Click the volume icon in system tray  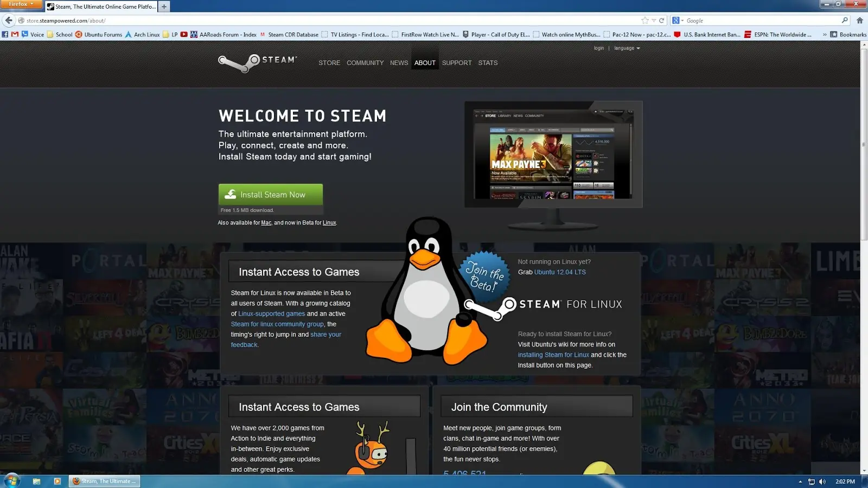[822, 481]
